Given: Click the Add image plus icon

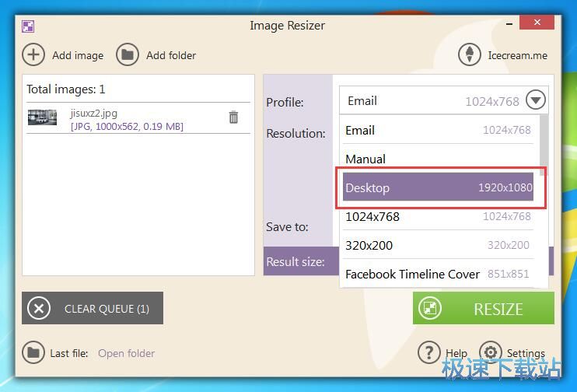Looking at the screenshot, I should coord(33,54).
